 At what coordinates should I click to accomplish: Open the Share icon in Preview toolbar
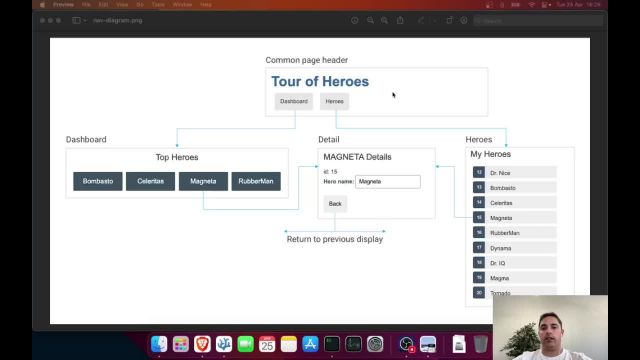400,20
